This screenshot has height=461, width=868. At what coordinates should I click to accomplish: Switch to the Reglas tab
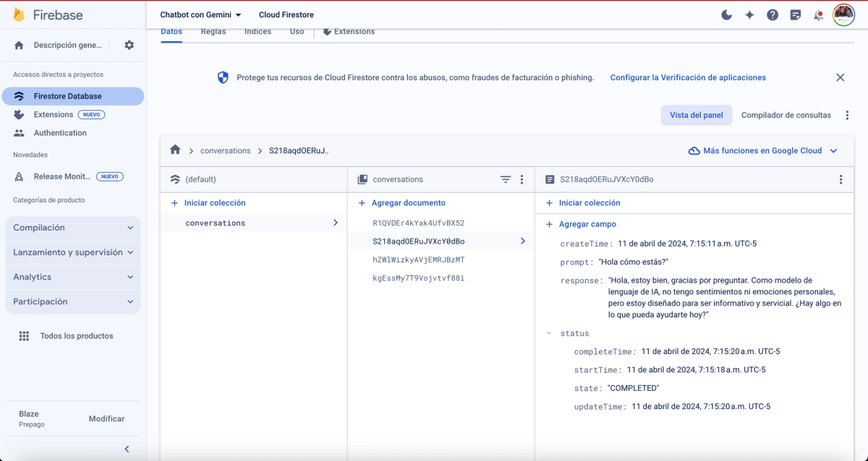coord(213,32)
